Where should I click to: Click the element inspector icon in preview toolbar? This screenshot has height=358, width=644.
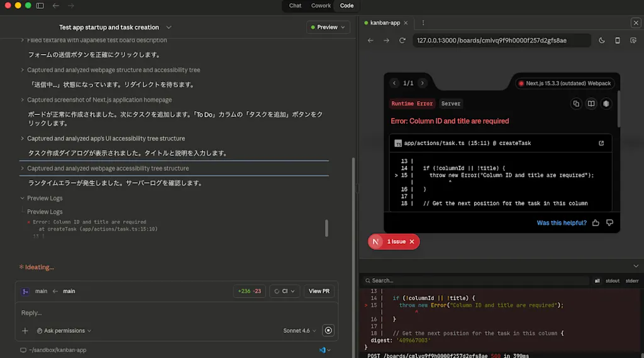click(x=633, y=41)
